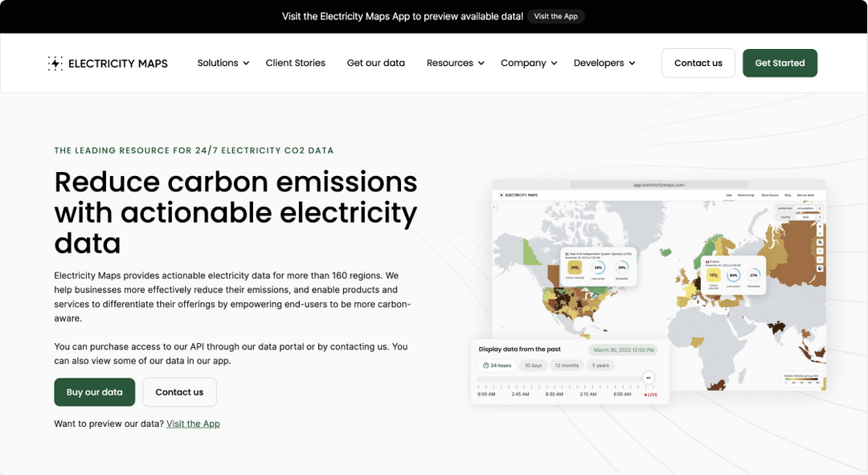Select Client Stories in the navigation
868x475 pixels.
tap(295, 63)
